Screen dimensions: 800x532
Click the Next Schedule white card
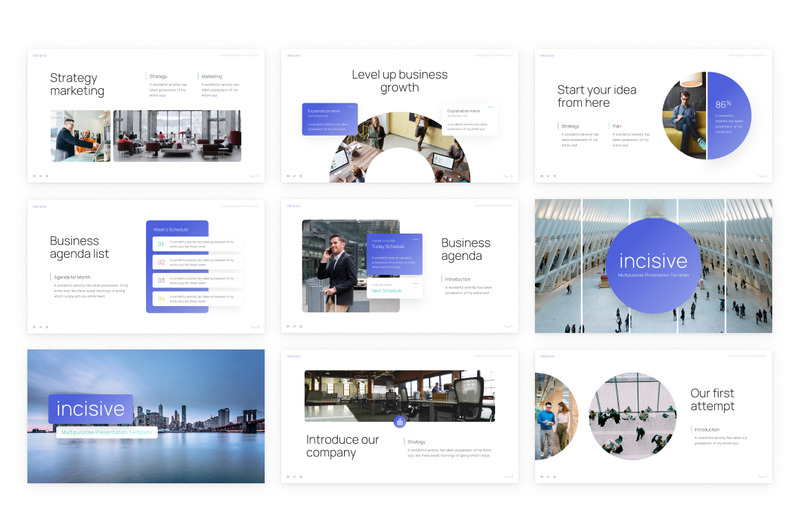coord(394,288)
